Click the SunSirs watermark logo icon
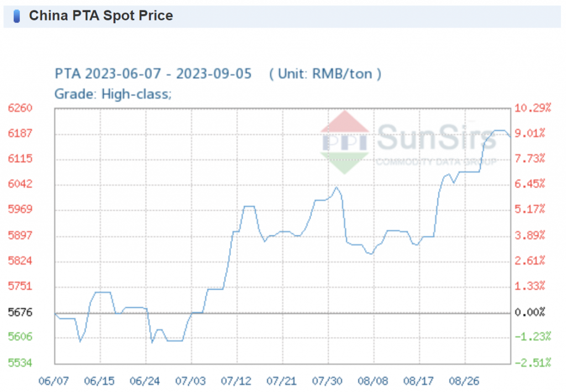Viewport: 566px width, 392px height. coord(344,141)
